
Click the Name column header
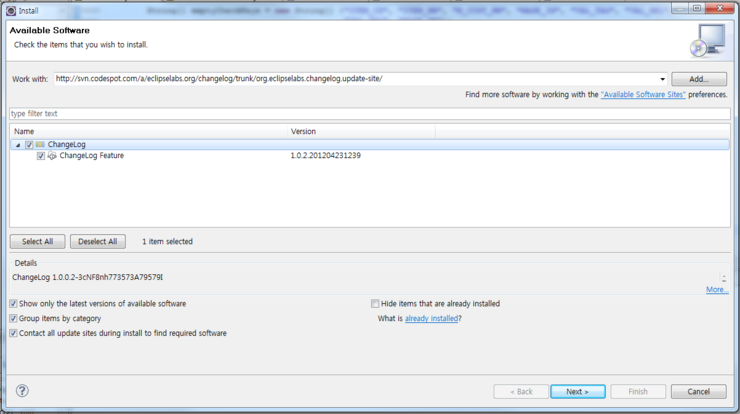[148, 131]
